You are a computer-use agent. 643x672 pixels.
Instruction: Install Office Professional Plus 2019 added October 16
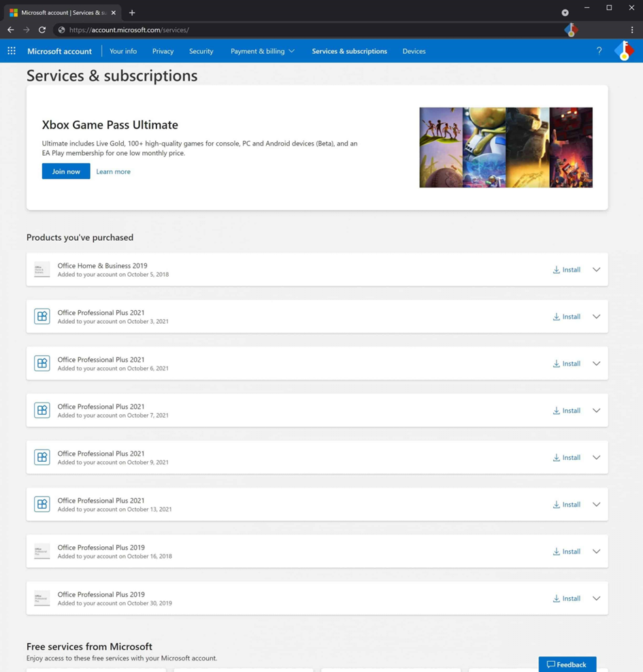pyautogui.click(x=566, y=551)
